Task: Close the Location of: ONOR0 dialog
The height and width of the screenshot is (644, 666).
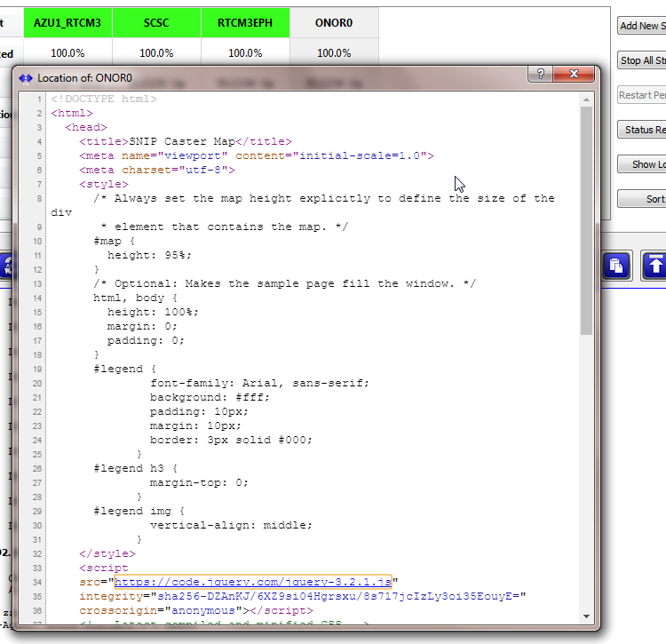Action: pyautogui.click(x=574, y=74)
